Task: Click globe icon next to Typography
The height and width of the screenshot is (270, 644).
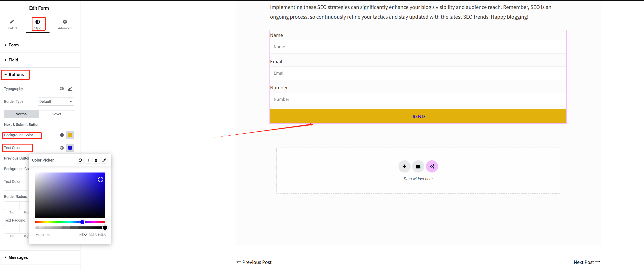Action: (x=62, y=89)
